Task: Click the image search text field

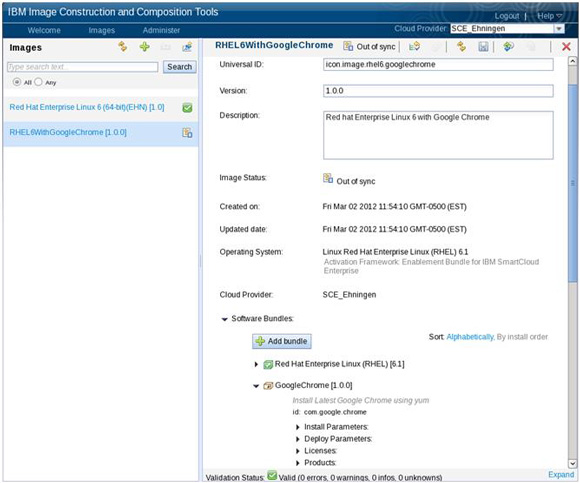Action: coord(82,67)
